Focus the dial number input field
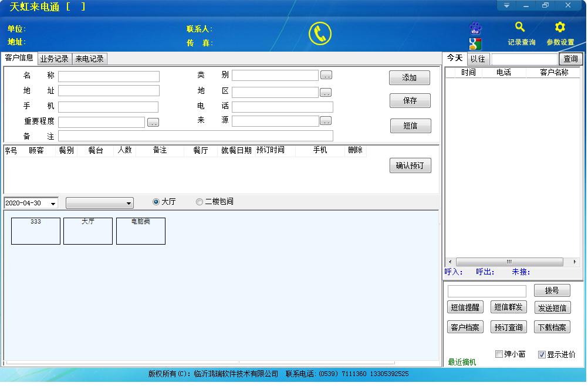This screenshot has height=386, width=588. coord(486,291)
